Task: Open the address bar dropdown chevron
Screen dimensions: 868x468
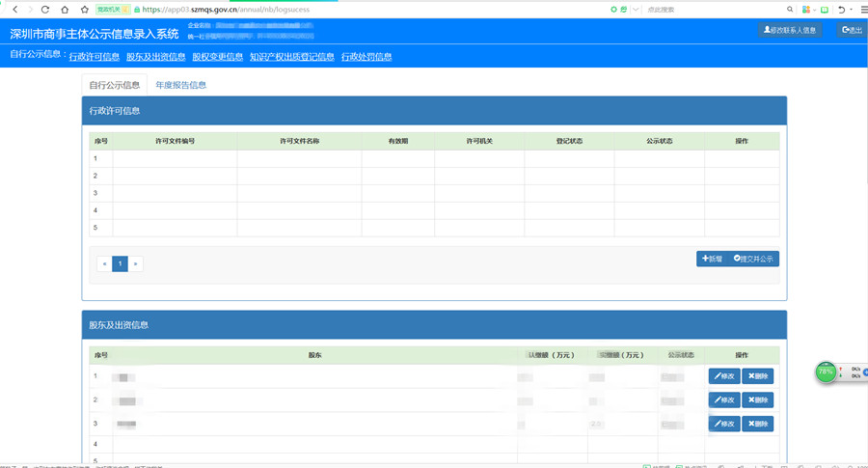Action: click(636, 10)
